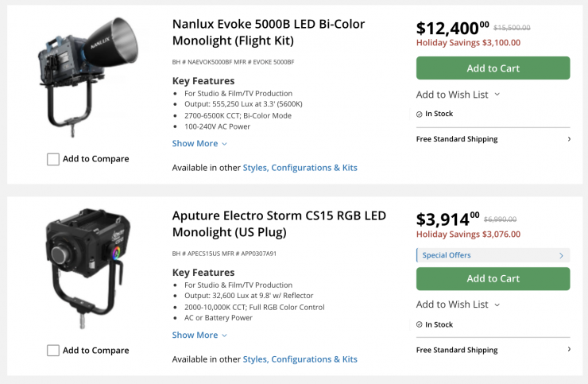Viewport: 588px width, 384px height.
Task: Expand Show More under Nanlux key features
Action: tap(199, 144)
